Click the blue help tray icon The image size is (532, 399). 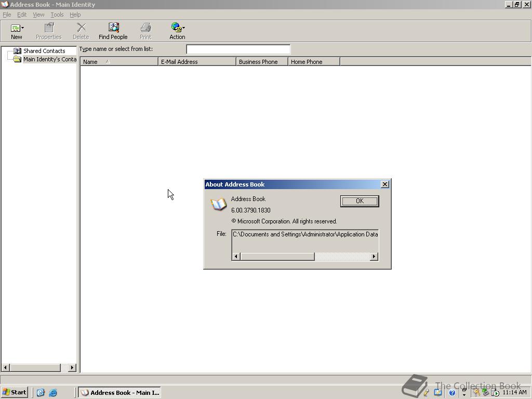[452, 393]
